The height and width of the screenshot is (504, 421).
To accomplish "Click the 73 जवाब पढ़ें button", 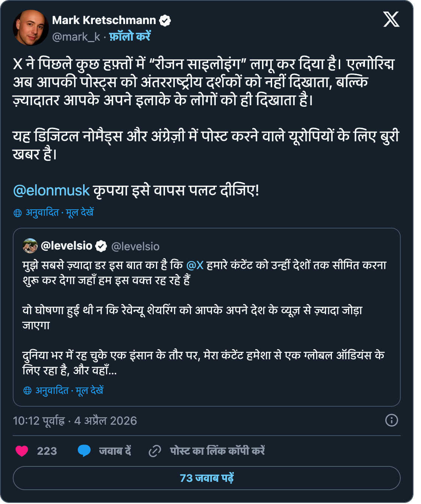I will pyautogui.click(x=207, y=478).
